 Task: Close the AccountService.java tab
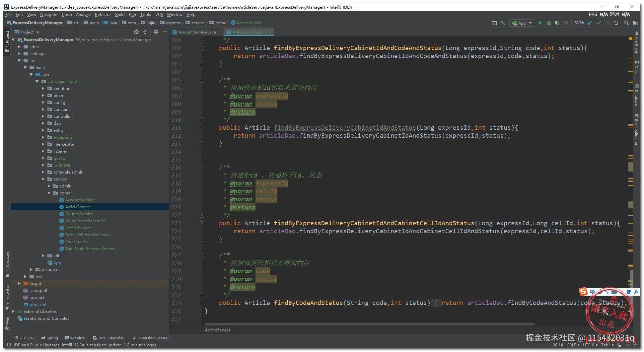[x=220, y=32]
